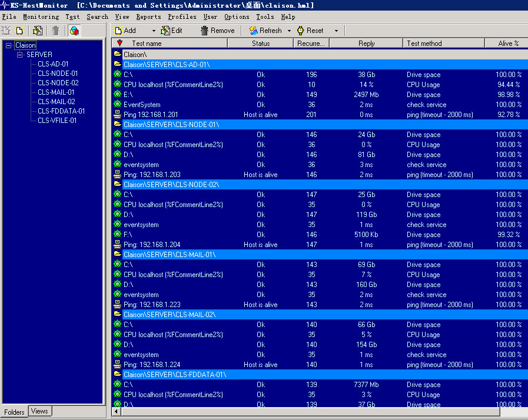Select CLS-VFILE-01 in the folder tree
Viewport: 528px width, 420px height.
tap(57, 121)
